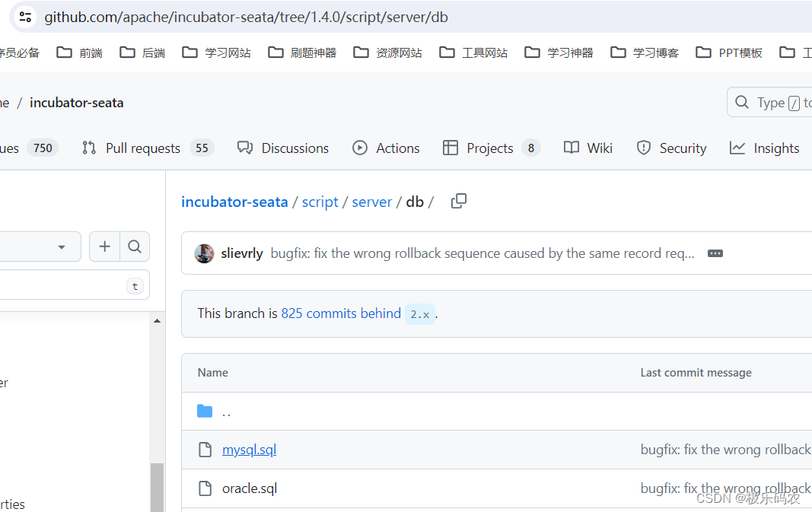
Task: Click the go to file input field
Action: (74, 285)
